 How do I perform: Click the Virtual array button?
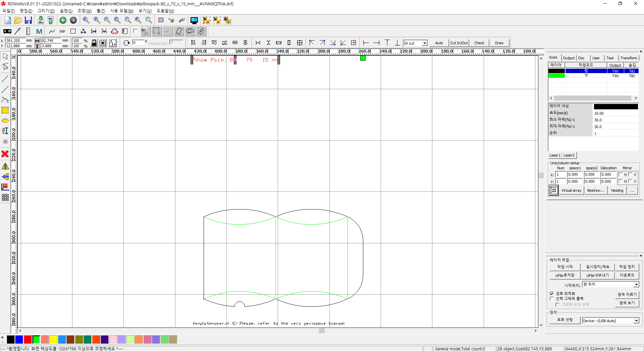572,190
